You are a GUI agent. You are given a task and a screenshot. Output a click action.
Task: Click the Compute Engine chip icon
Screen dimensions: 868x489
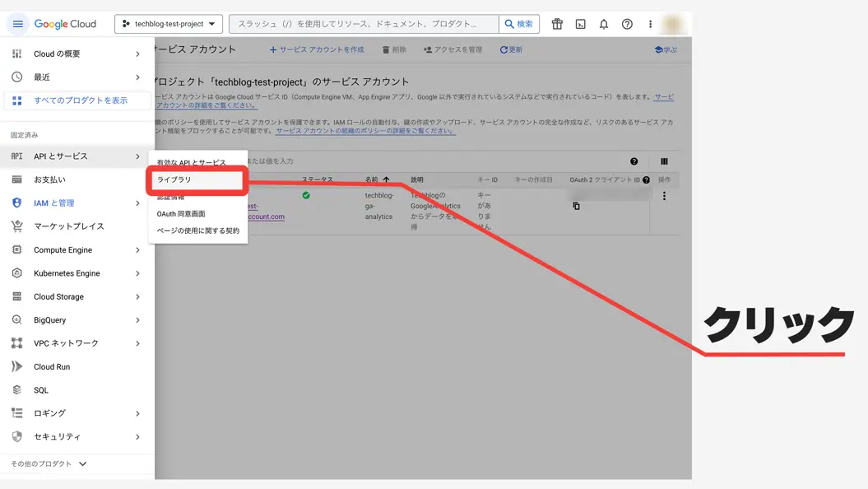[17, 249]
